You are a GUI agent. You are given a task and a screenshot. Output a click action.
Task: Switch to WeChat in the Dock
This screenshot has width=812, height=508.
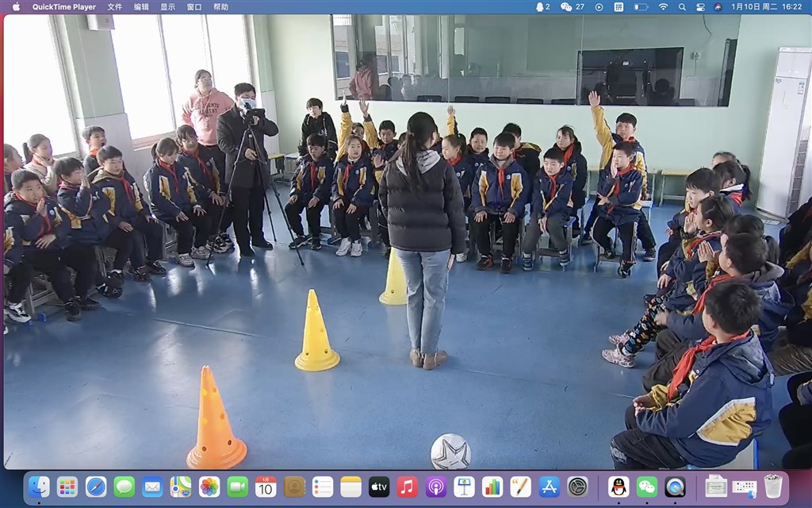coord(647,487)
